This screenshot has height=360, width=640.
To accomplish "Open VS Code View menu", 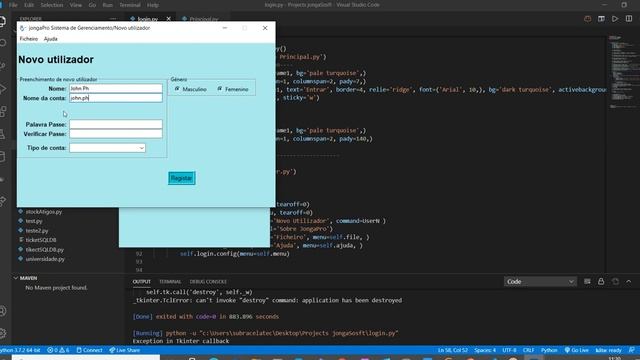I will [76, 5].
